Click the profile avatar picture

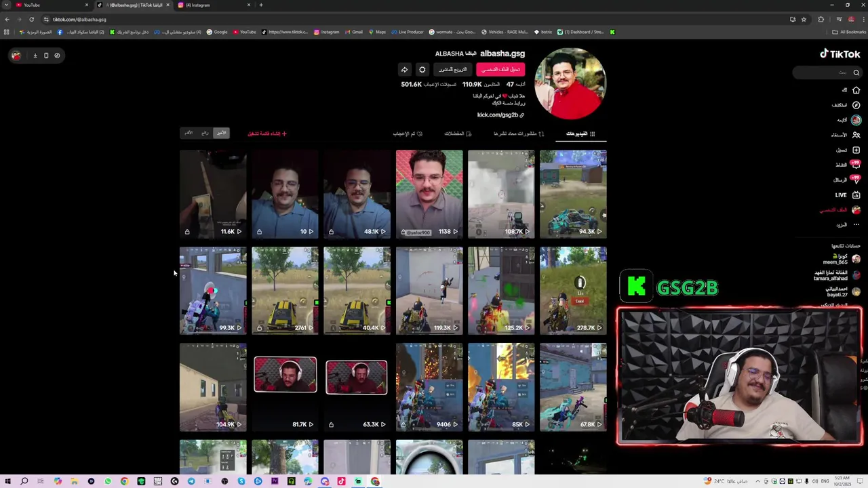570,83
